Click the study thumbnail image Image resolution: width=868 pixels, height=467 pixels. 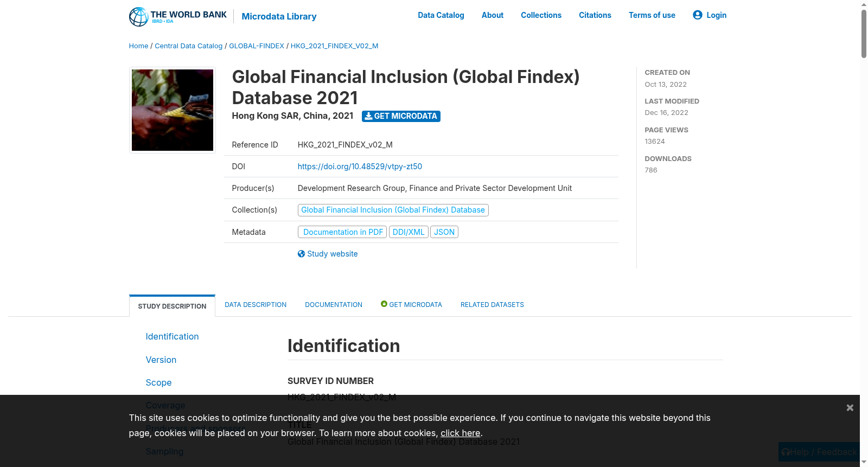click(173, 110)
